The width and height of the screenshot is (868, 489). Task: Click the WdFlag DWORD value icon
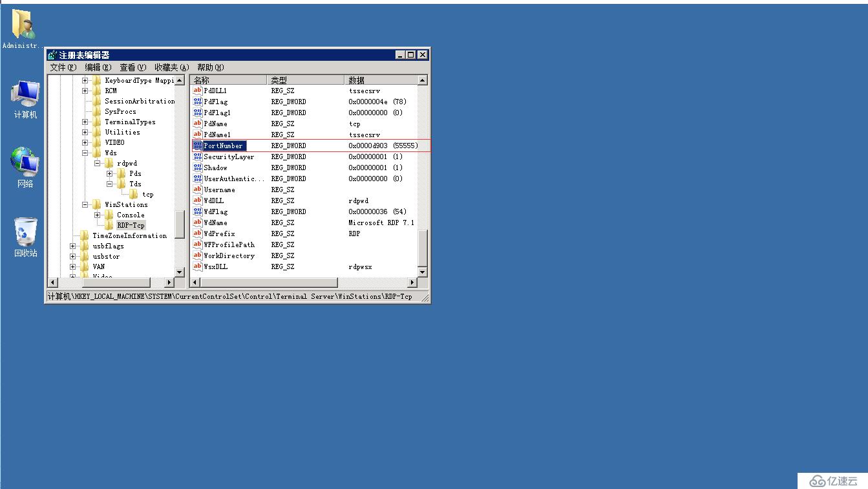pyautogui.click(x=198, y=212)
